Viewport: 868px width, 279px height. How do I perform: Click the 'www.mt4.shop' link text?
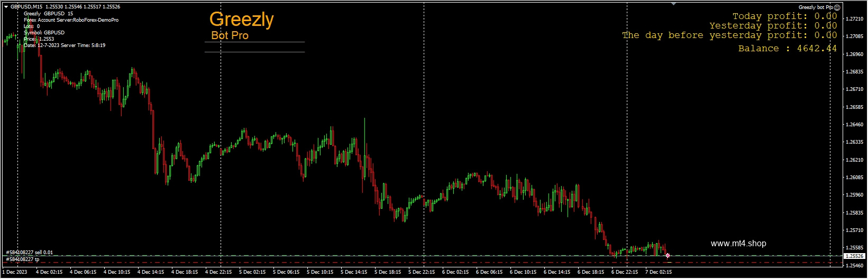[738, 244]
